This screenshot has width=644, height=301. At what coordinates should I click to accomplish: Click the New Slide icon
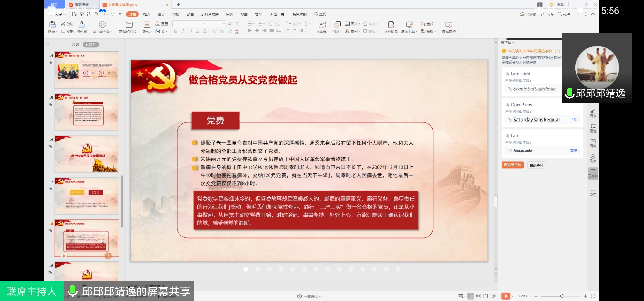129,25
